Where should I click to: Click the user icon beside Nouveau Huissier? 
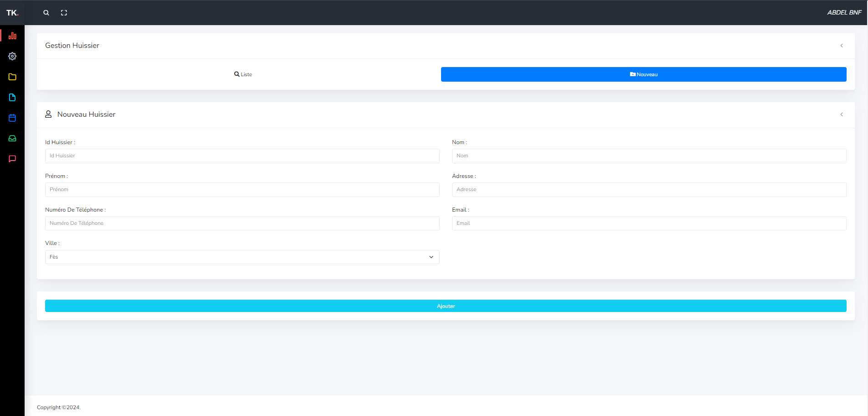tap(48, 114)
